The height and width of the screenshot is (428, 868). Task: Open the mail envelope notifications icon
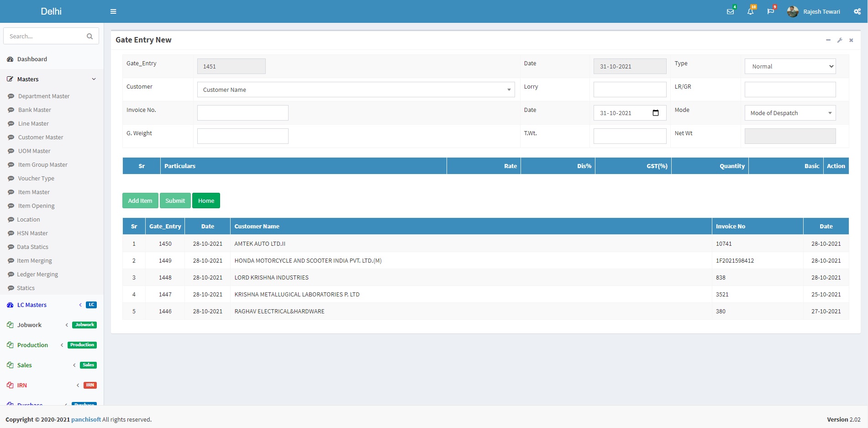(730, 11)
